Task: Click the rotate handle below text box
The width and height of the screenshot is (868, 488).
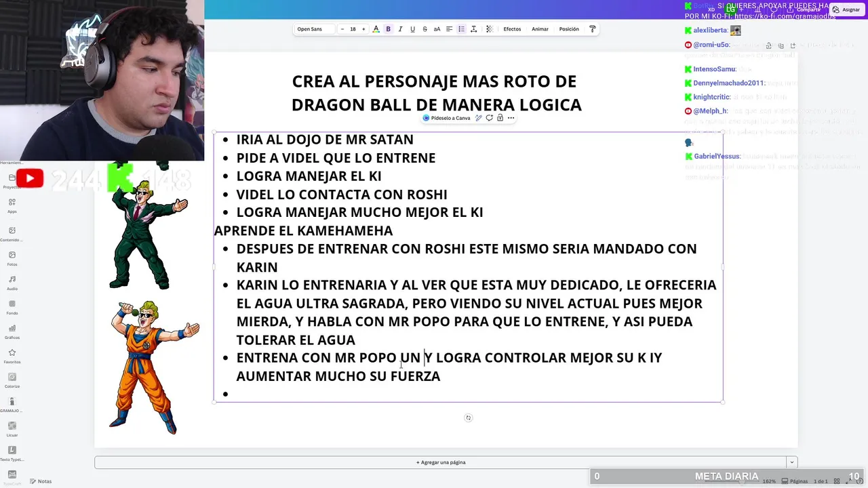Action: coord(468,418)
